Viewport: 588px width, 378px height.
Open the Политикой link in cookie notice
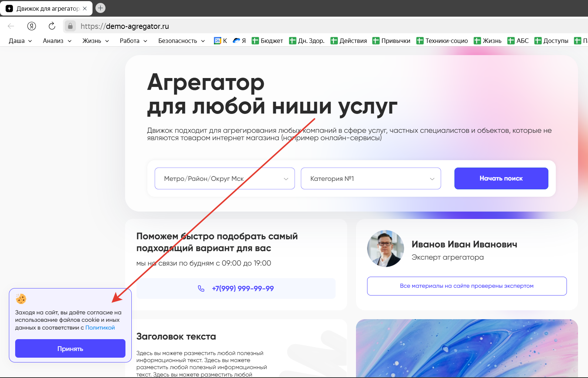tap(100, 328)
